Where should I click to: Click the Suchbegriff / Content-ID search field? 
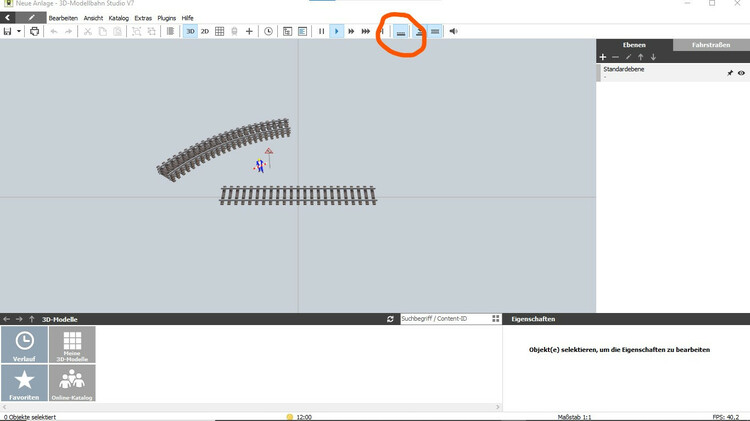(x=444, y=319)
